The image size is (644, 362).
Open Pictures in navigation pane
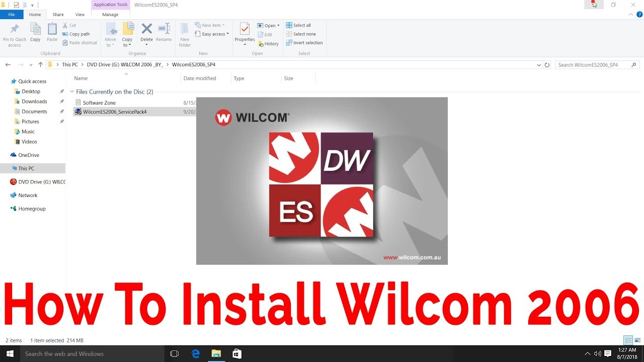point(30,122)
